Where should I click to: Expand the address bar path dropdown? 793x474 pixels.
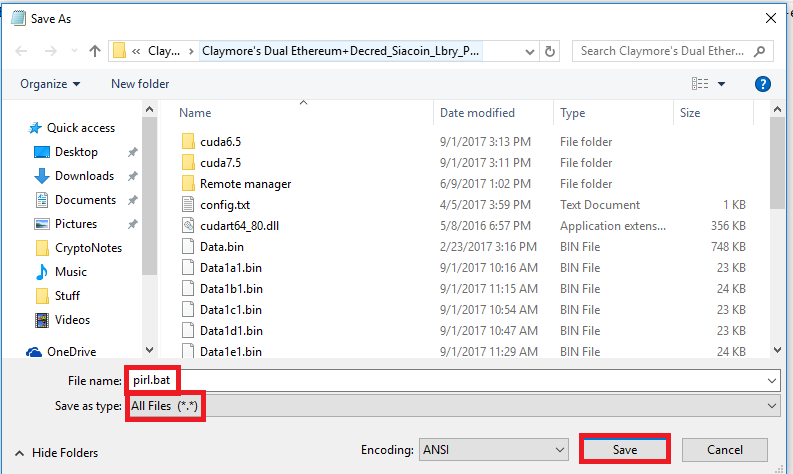(530, 52)
